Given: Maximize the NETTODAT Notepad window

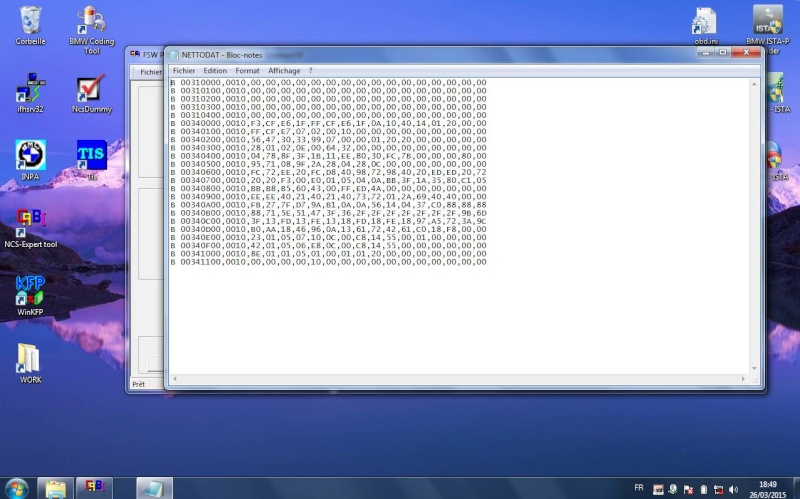Looking at the screenshot, I should 722,53.
